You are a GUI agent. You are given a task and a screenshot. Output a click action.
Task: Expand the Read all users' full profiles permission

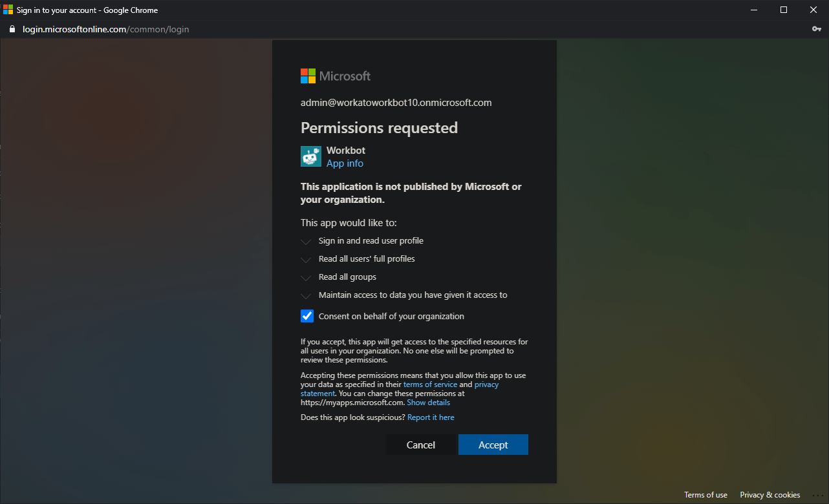pyautogui.click(x=305, y=259)
